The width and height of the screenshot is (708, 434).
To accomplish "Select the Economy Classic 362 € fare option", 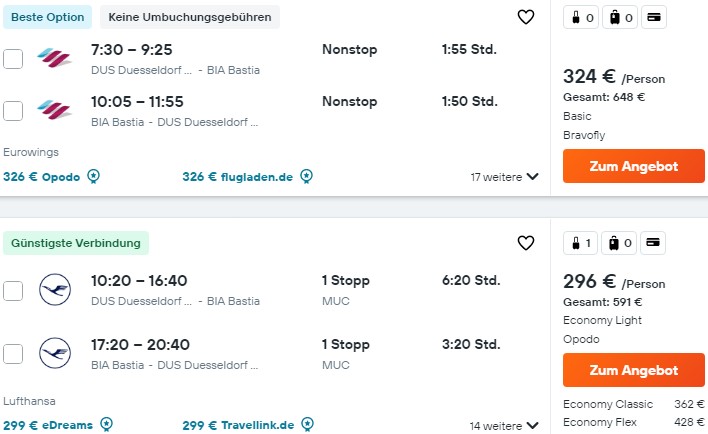I will point(633,404).
